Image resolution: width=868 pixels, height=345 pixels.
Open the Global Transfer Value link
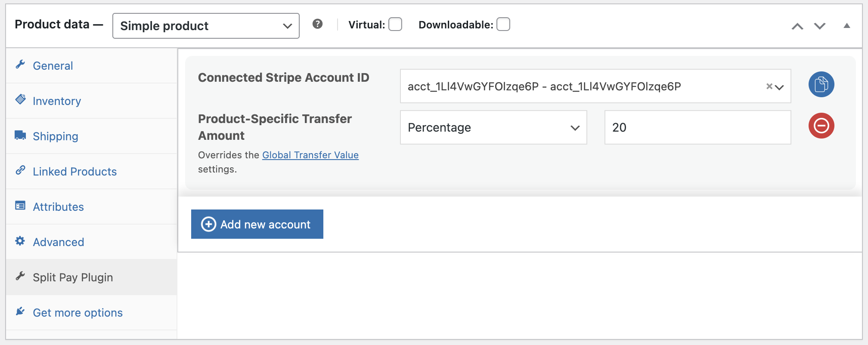310,155
